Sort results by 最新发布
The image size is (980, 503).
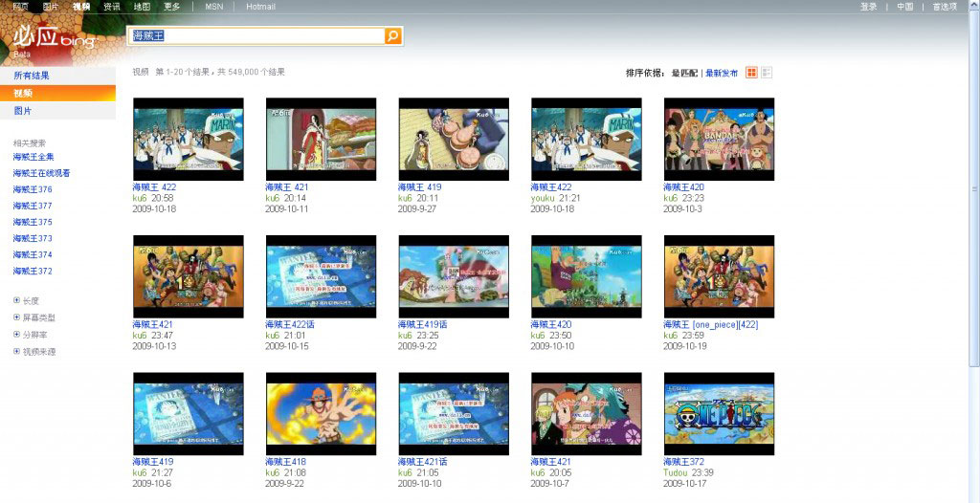722,73
